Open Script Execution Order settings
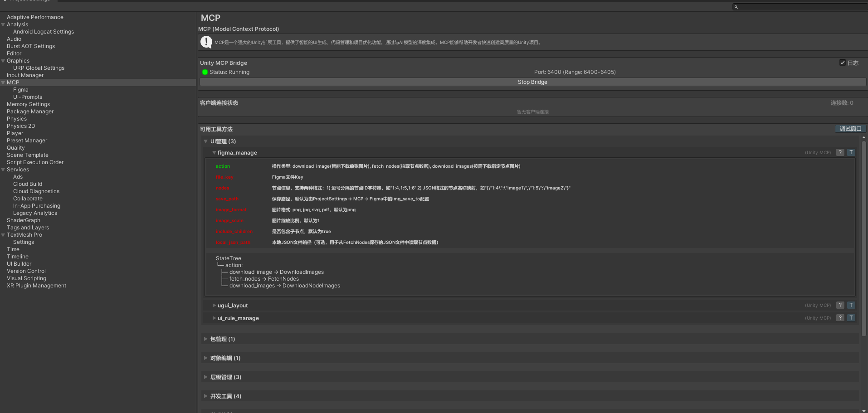Screen dimensions: 868x413 [35, 162]
